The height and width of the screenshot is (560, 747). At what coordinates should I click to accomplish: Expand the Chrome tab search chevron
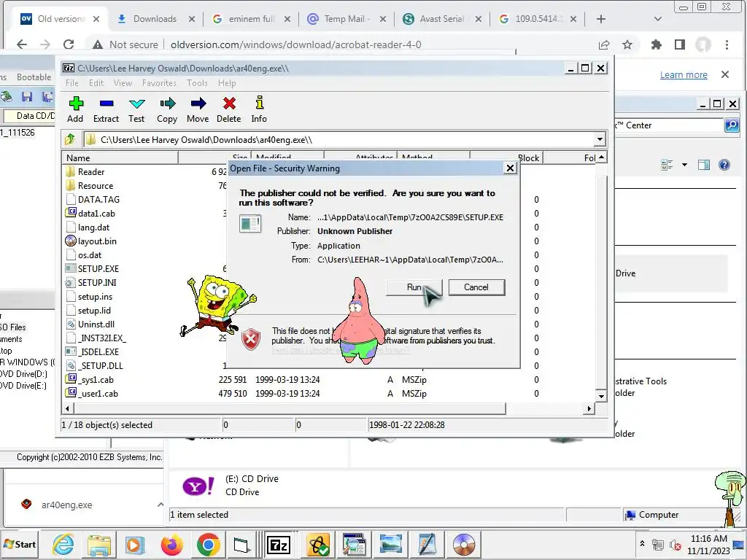658,19
